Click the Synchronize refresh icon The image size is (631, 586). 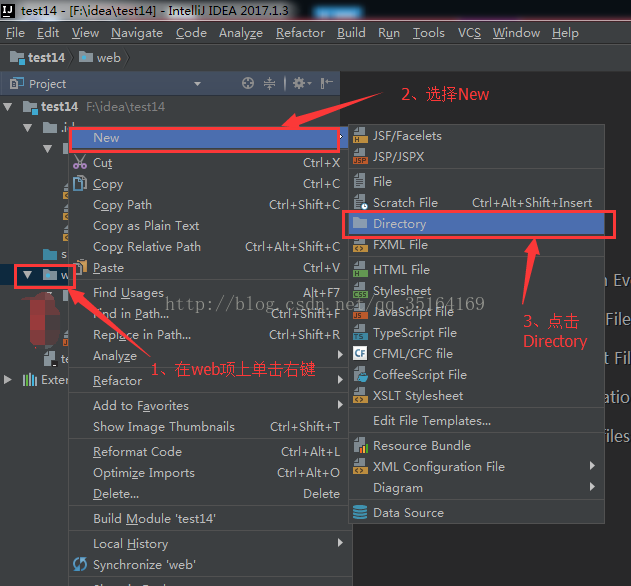(80, 564)
